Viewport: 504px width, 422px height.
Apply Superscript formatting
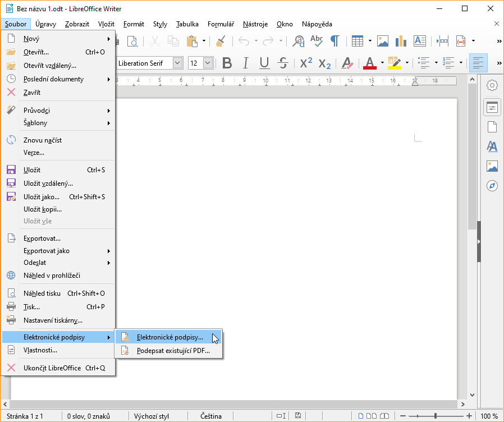[306, 63]
